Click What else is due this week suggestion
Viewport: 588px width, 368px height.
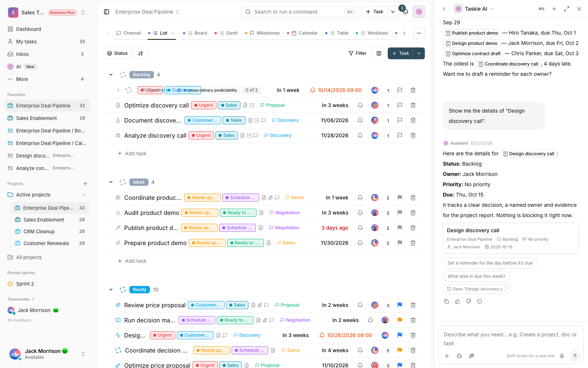[476, 276]
